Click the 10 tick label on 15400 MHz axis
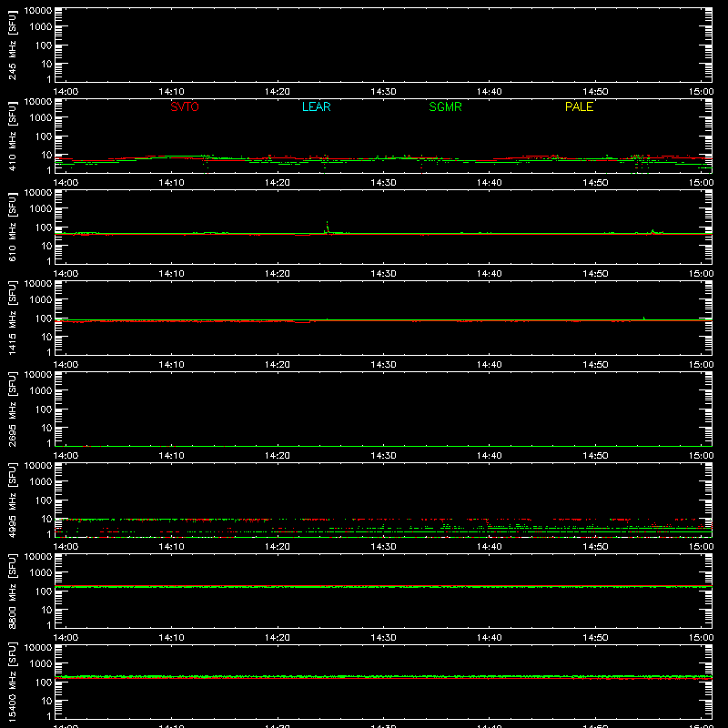Screen dimensions: 728x728 click(x=46, y=701)
